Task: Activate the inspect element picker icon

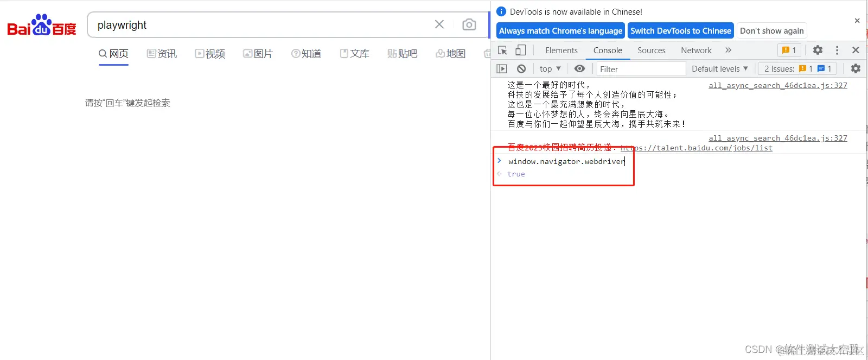Action: point(502,50)
